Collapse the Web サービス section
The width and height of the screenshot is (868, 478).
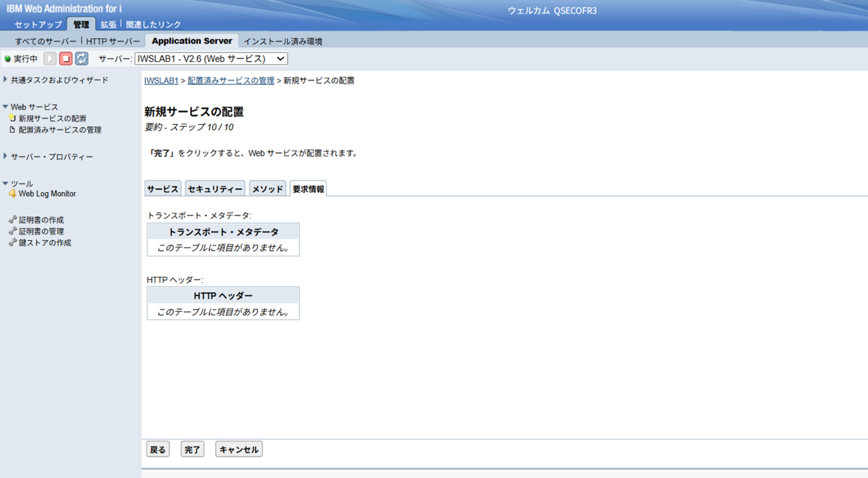click(x=5, y=107)
